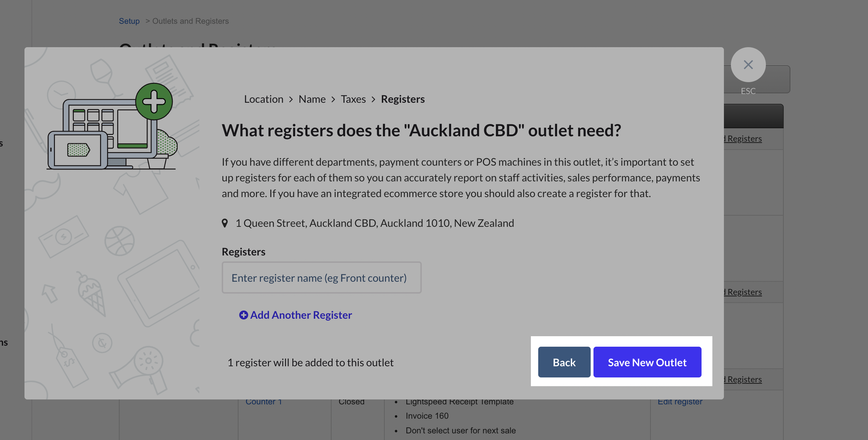Click the chevron between Location and Name
Image resolution: width=868 pixels, height=440 pixels.
point(291,99)
